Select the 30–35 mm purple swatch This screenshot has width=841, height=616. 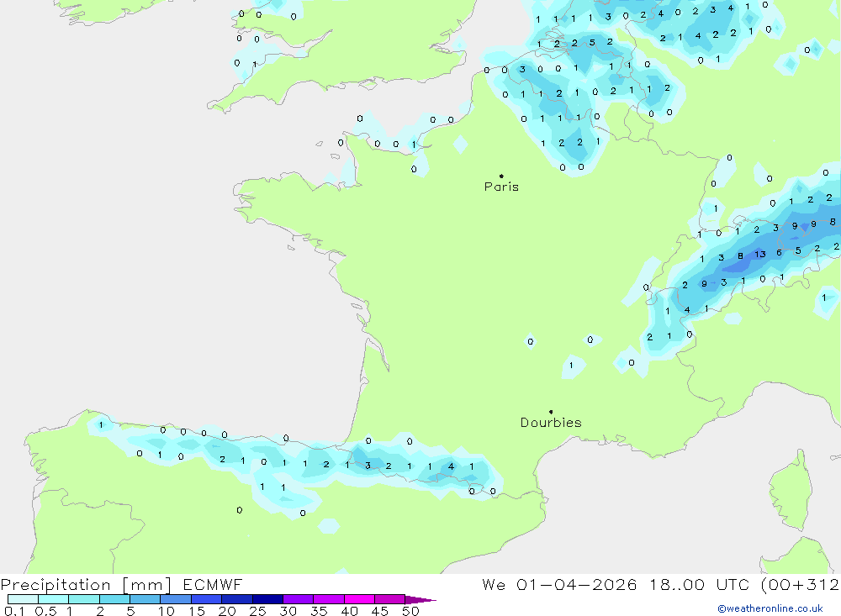(299, 599)
